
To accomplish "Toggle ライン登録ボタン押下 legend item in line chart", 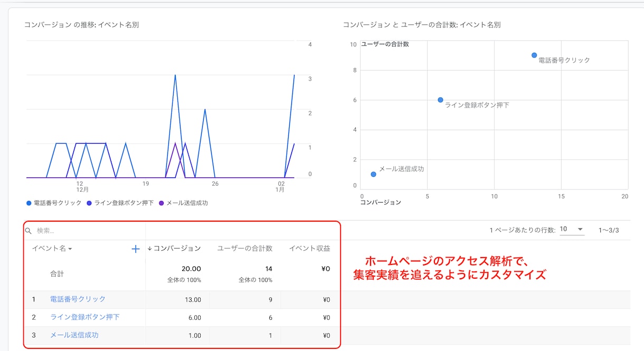I will [120, 203].
